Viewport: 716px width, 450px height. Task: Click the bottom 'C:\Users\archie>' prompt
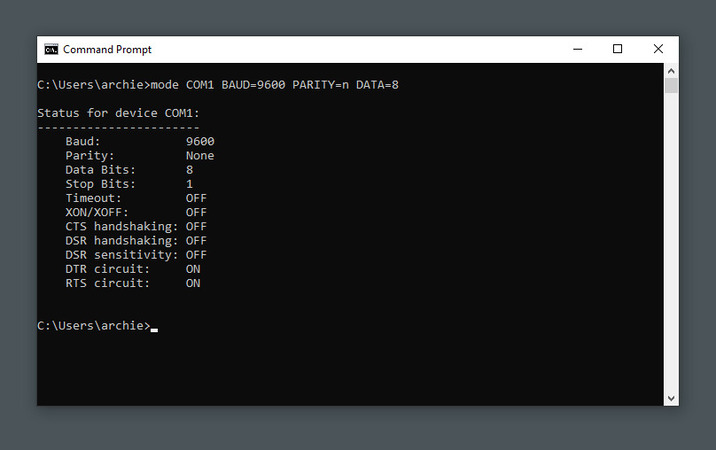[94, 326]
